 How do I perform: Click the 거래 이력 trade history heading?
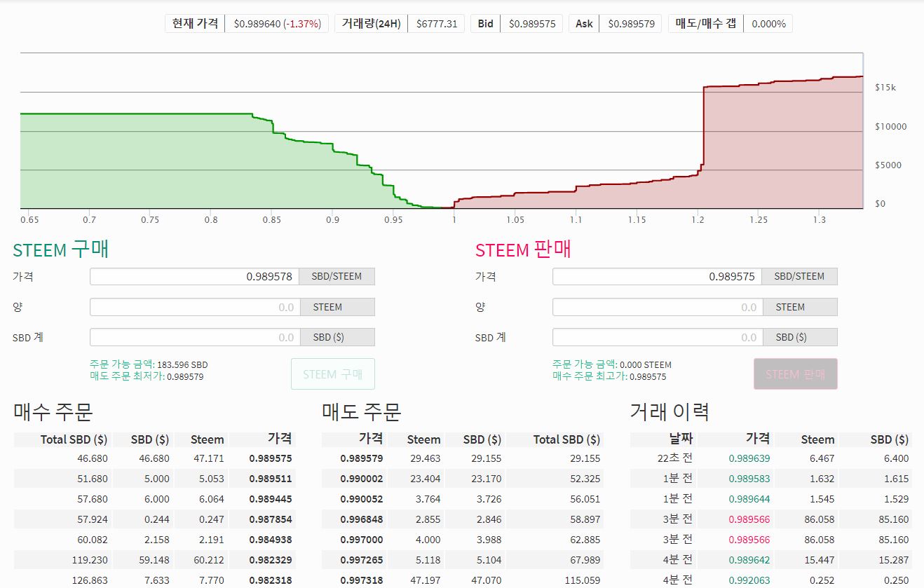pos(670,411)
